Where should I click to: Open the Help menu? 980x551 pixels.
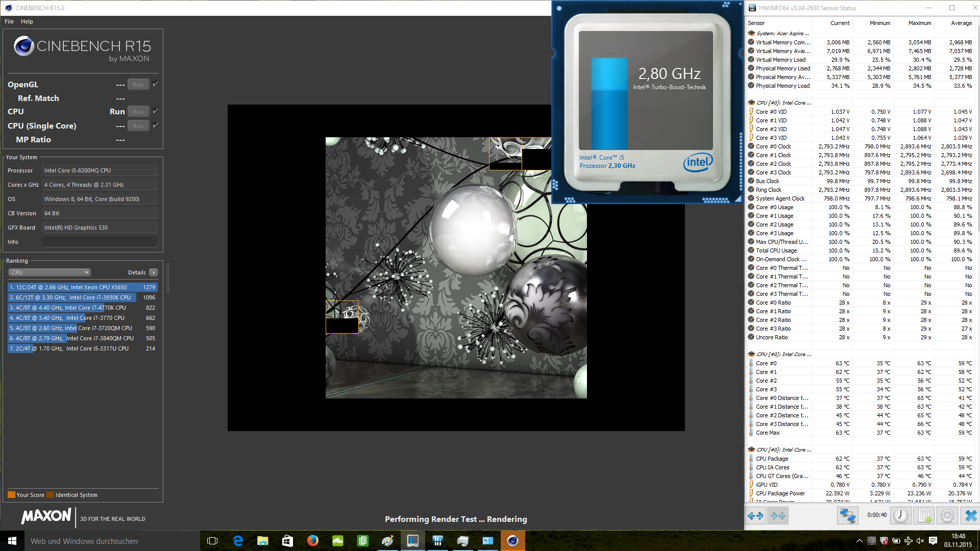27,21
